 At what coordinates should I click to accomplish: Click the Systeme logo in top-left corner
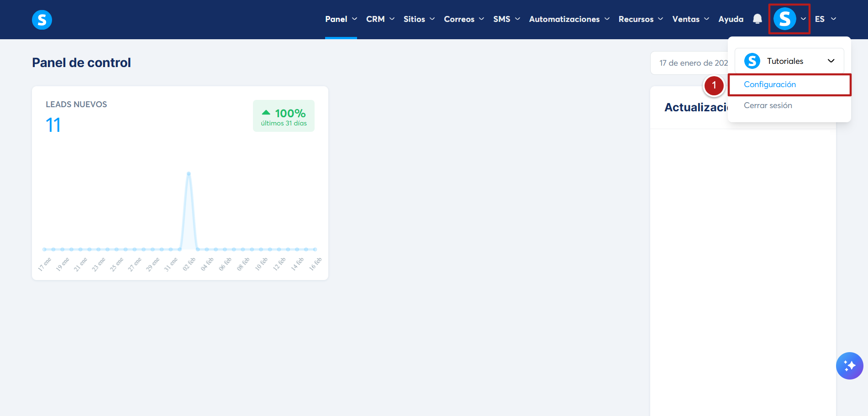tap(42, 20)
